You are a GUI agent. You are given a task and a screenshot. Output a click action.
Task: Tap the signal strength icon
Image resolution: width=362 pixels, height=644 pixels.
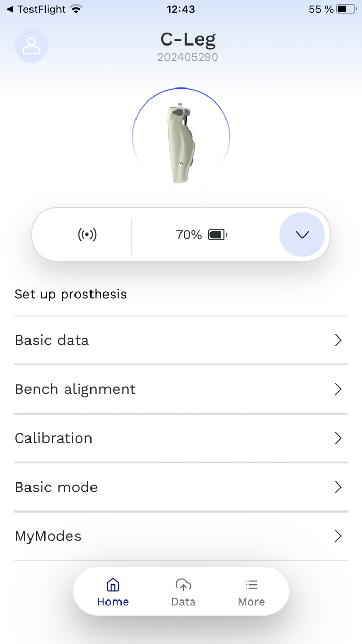tap(87, 234)
